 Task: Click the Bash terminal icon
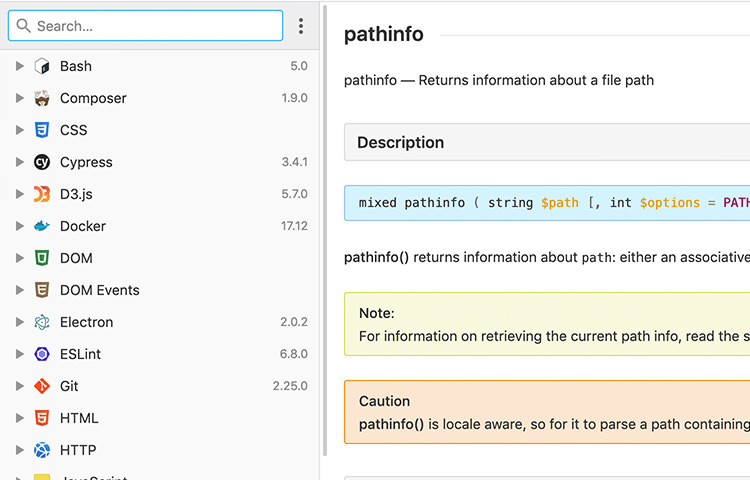[42, 66]
